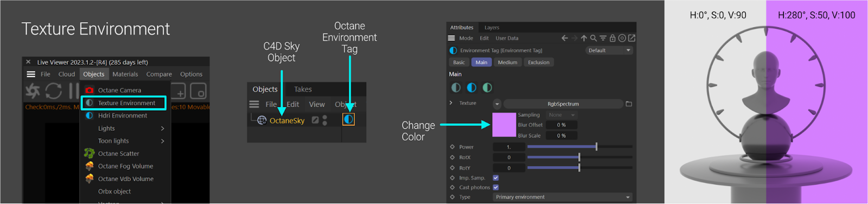This screenshot has width=868, height=204.
Task: Open the Type Primary environment dropdown
Action: pos(563,197)
